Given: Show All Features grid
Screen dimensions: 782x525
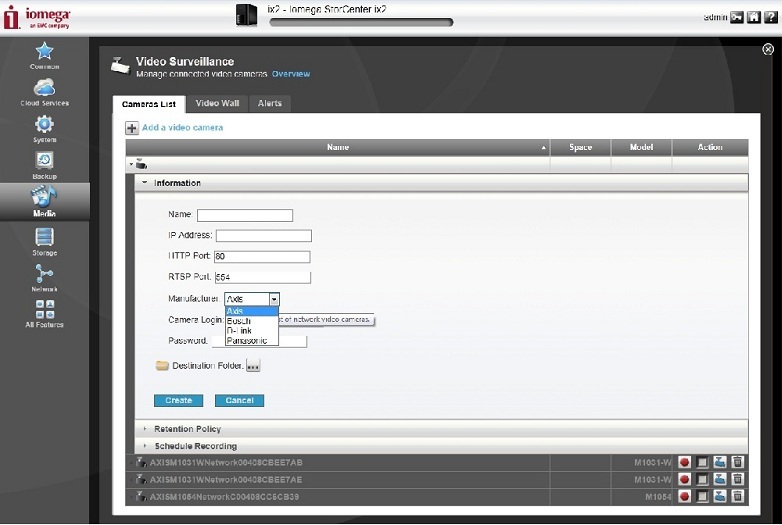Looking at the screenshot, I should 44,314.
